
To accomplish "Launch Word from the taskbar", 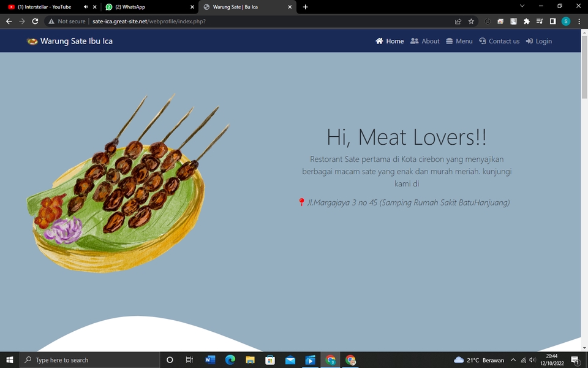I will 210,360.
